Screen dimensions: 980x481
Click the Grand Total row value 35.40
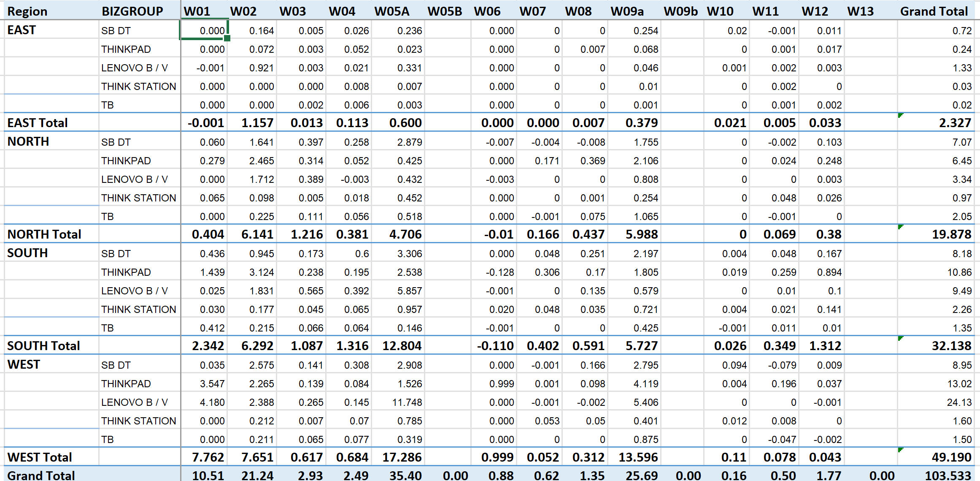pos(405,476)
